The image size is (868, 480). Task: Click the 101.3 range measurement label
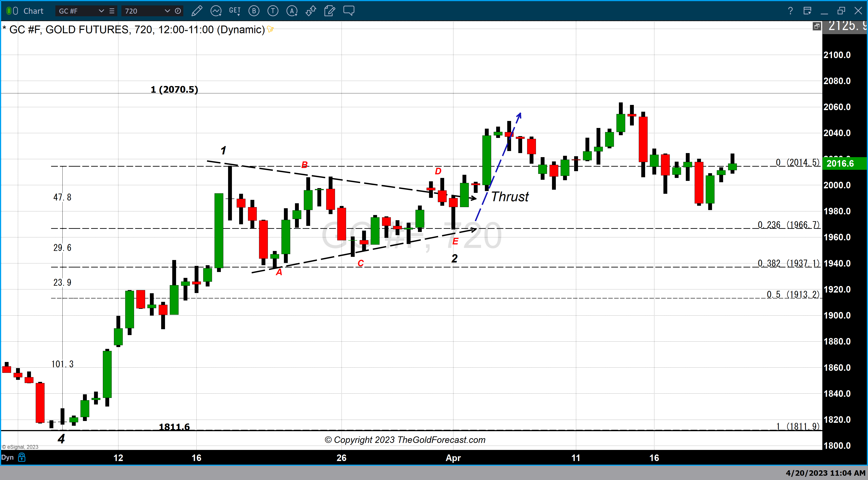click(x=62, y=364)
